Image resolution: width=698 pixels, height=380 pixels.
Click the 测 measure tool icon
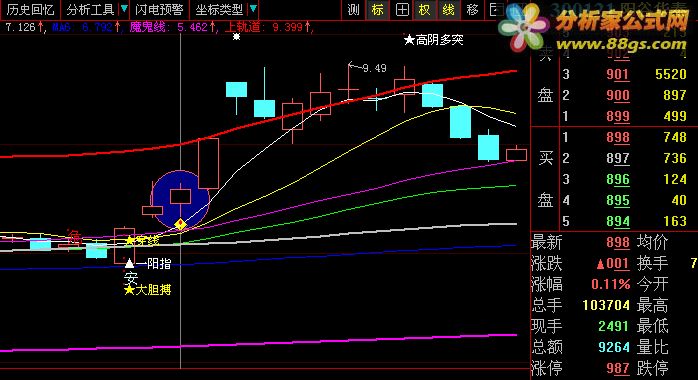353,9
